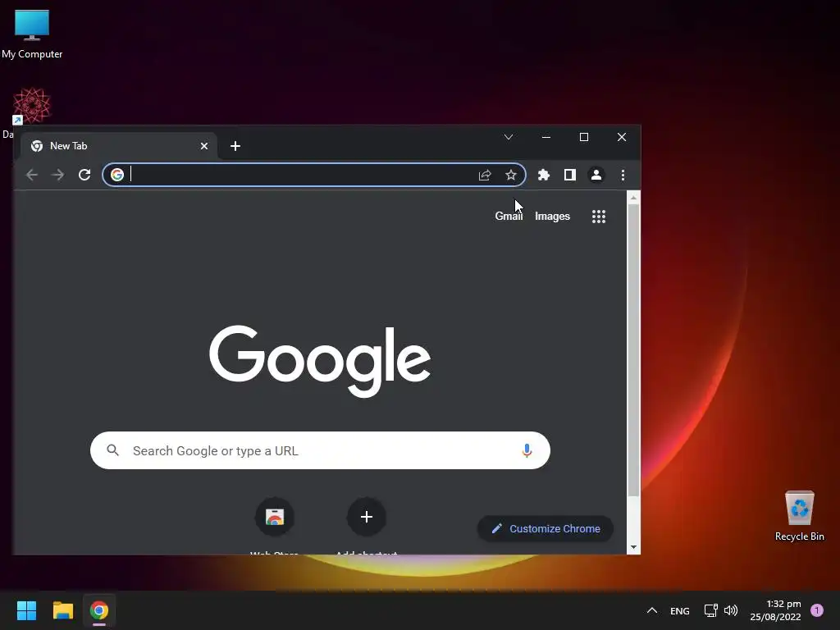The height and width of the screenshot is (630, 840).
Task: Click the page scrollbar thumb
Action: [633, 351]
